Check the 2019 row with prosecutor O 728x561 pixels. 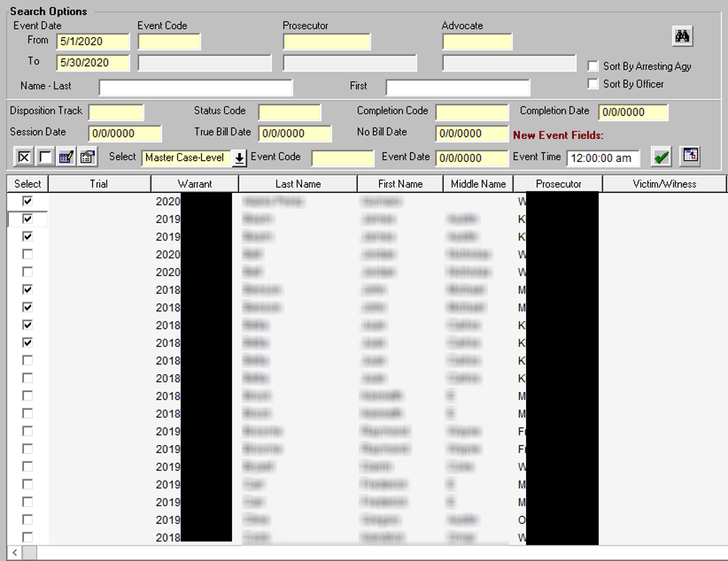point(28,520)
